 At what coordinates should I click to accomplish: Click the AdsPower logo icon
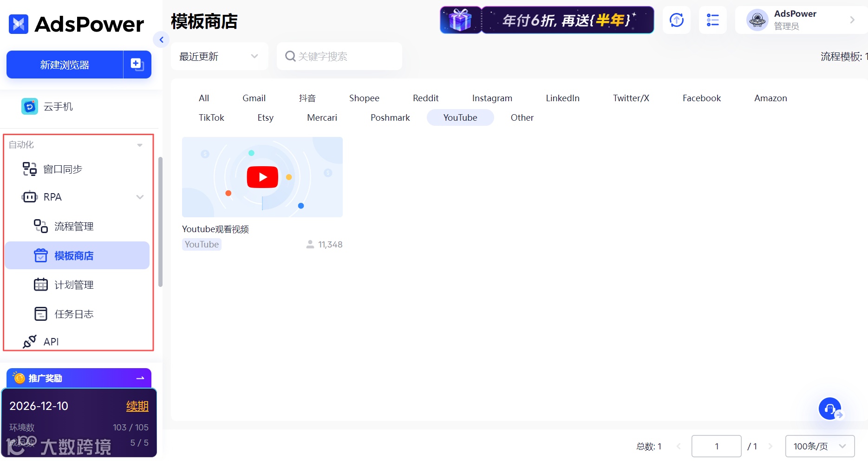(x=19, y=24)
